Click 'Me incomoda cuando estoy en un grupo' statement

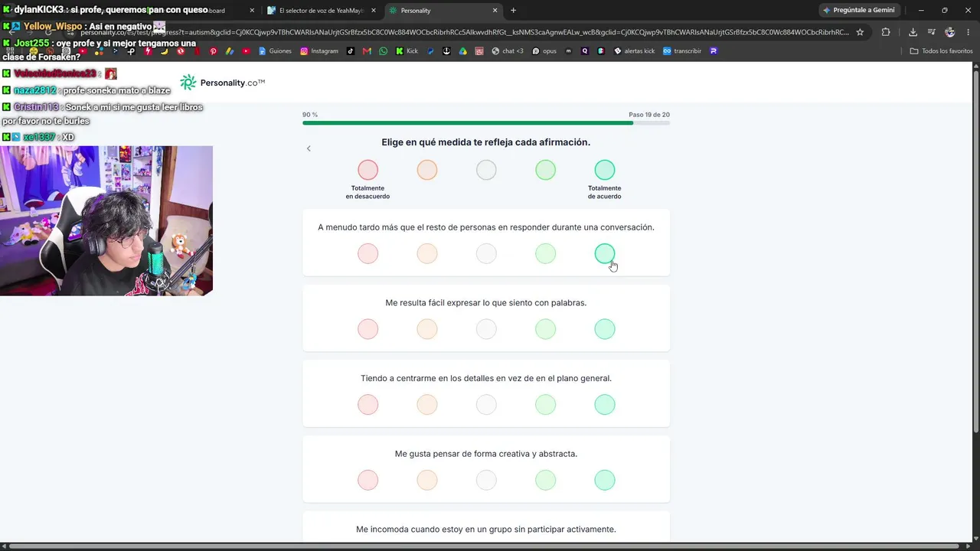(486, 530)
